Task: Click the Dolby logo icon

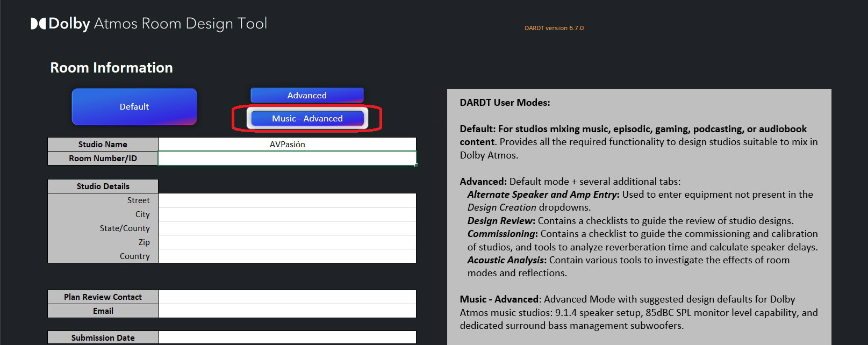Action: coord(39,24)
